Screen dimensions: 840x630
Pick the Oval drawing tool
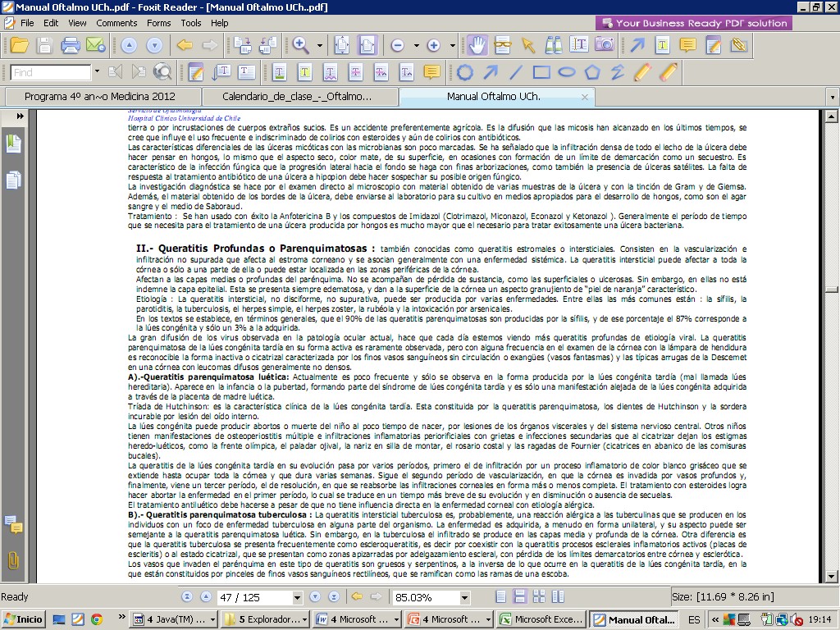pos(567,72)
